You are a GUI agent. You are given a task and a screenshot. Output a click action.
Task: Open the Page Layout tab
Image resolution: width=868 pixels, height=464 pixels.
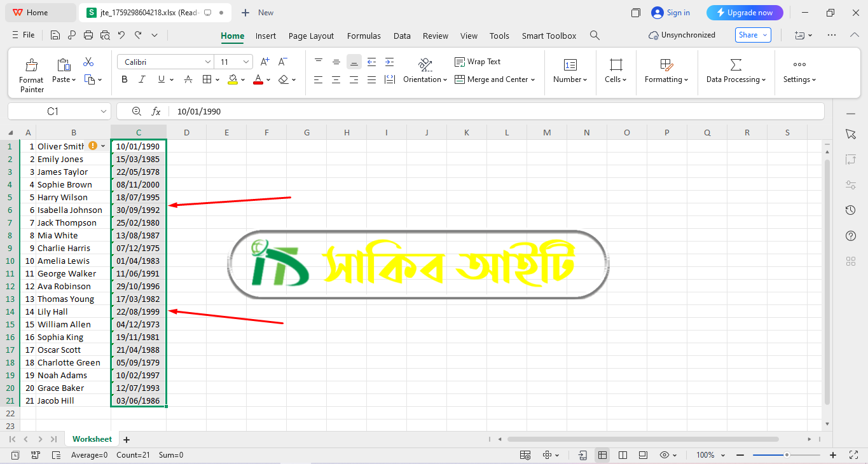click(311, 36)
